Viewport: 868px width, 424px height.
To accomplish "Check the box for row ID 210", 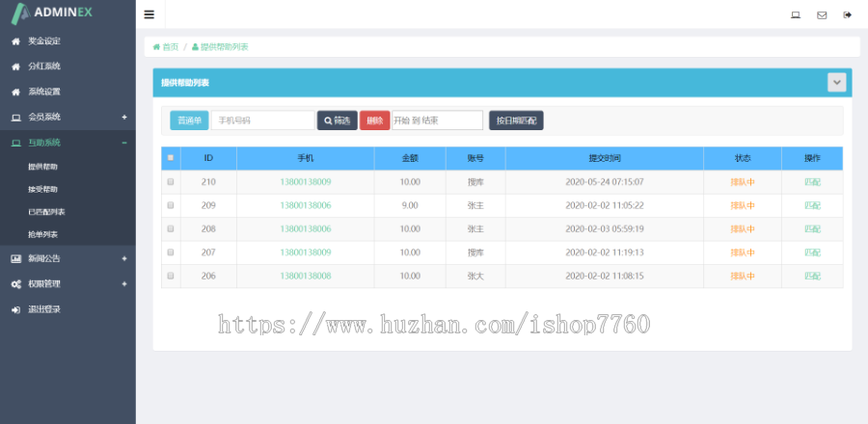I will pos(171,181).
